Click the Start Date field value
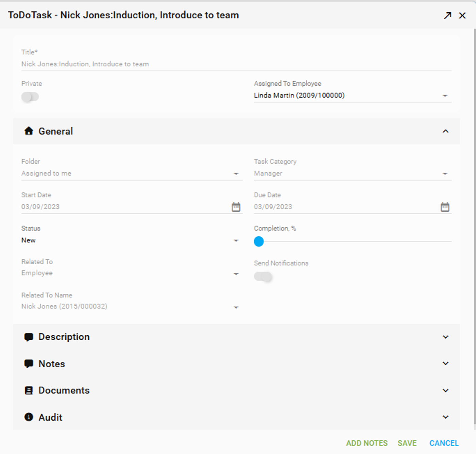This screenshot has width=476, height=454. pyautogui.click(x=40, y=207)
